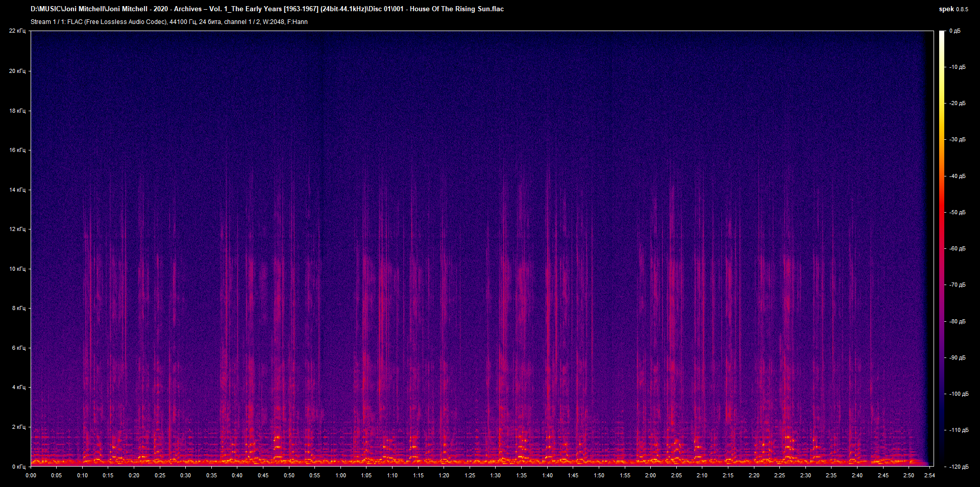Click the 22 кГц frequency label
The width and height of the screenshot is (980, 487).
click(x=18, y=31)
